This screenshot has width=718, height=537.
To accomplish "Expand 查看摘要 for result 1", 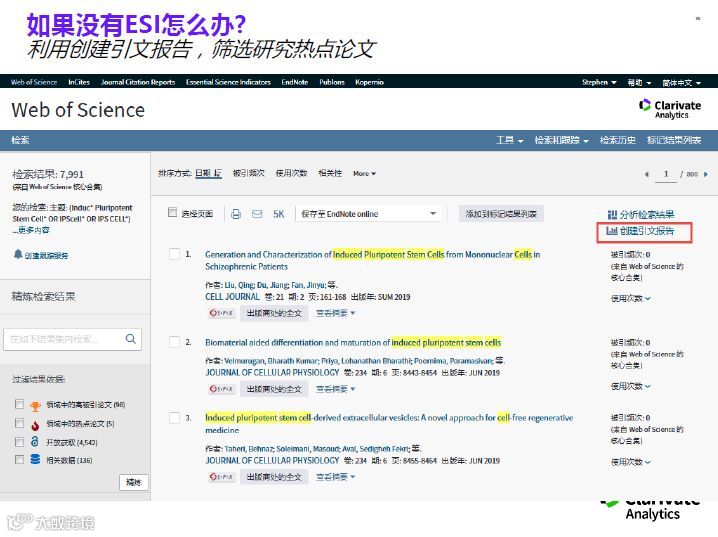I will tap(336, 313).
